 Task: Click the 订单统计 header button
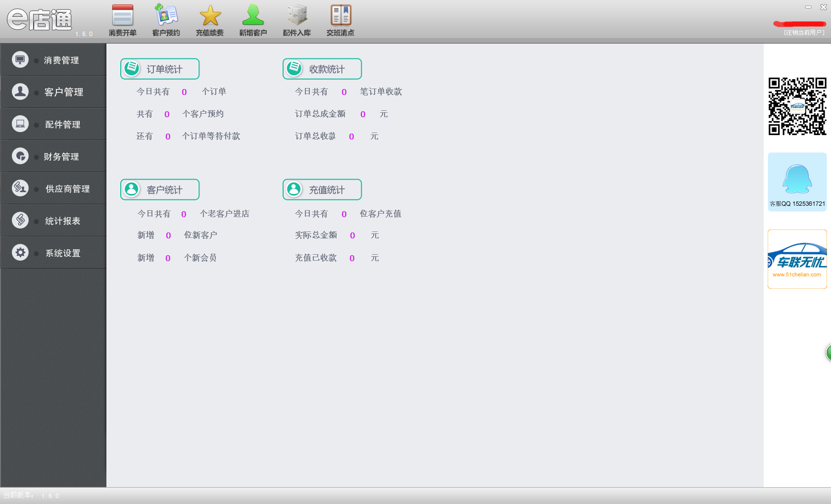click(160, 69)
